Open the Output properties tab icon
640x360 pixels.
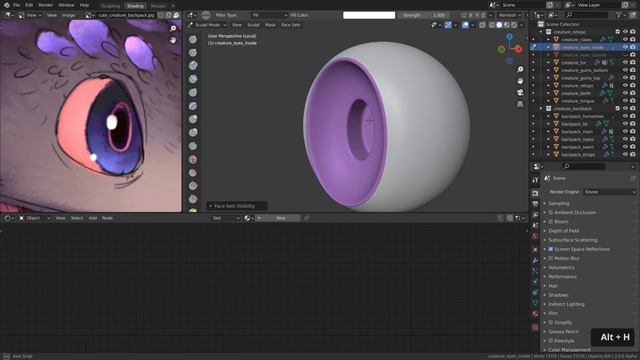[535, 204]
